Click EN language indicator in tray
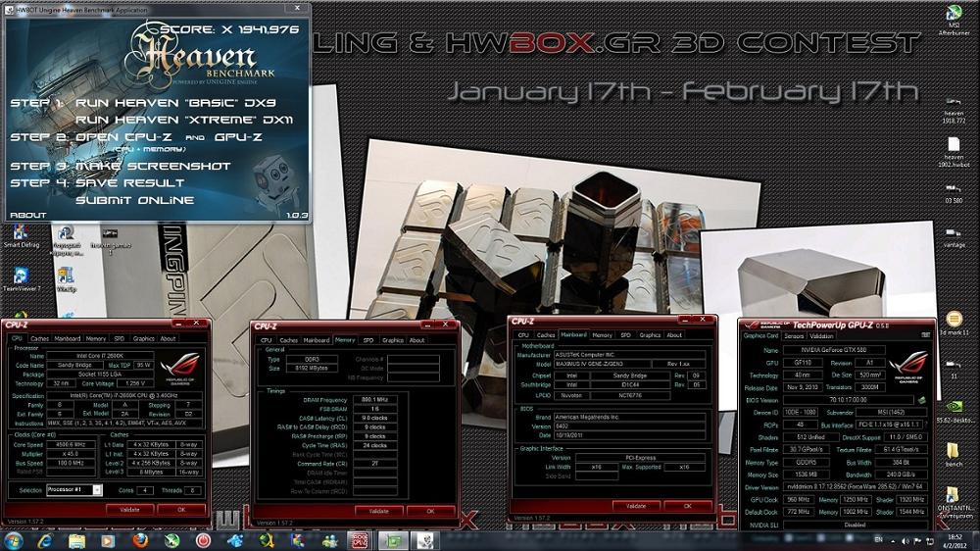Viewport: 980px width, 551px height. point(878,540)
